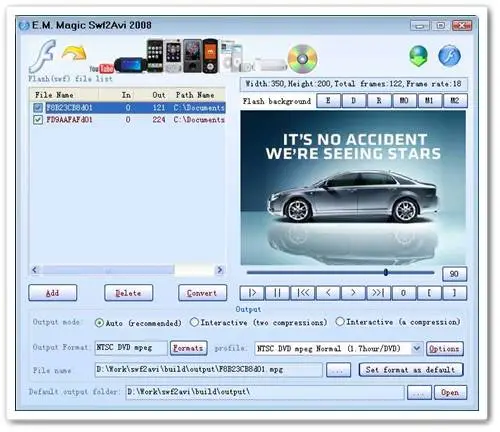This screenshot has height=432, width=500.
Task: Click the pause playback button
Action: (x=277, y=293)
